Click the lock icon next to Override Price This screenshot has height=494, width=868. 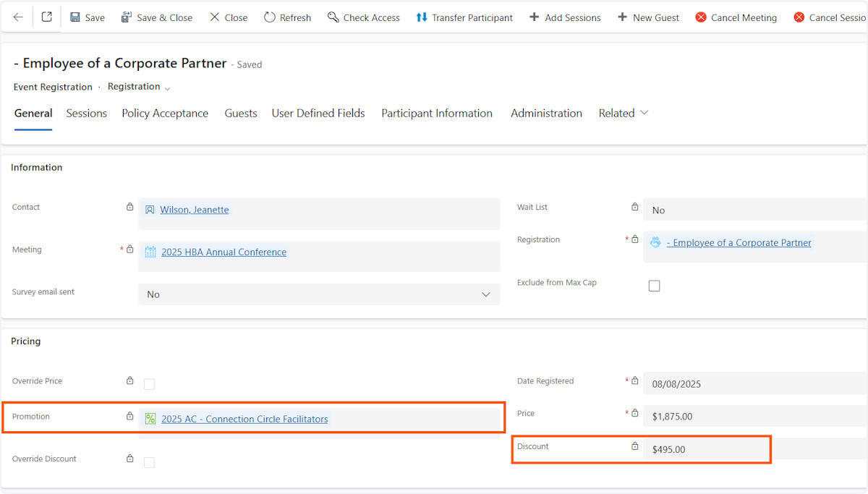[130, 380]
